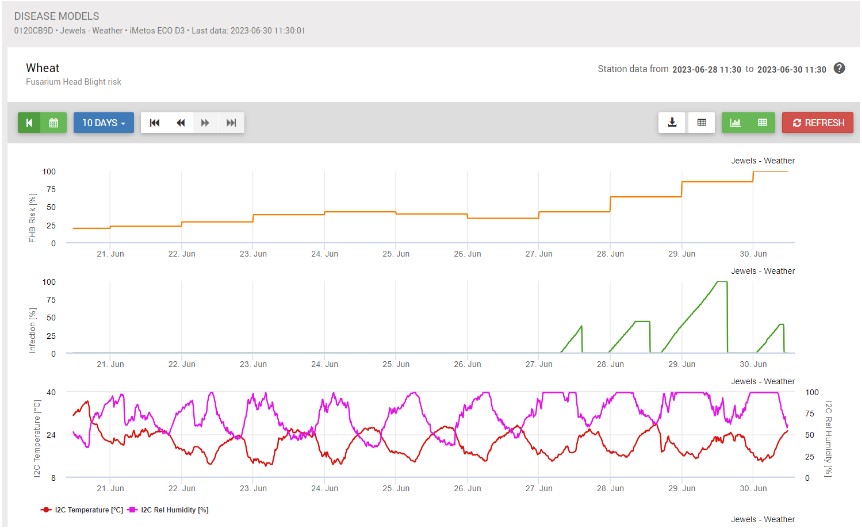Toggle the green chart display icon

click(x=735, y=123)
